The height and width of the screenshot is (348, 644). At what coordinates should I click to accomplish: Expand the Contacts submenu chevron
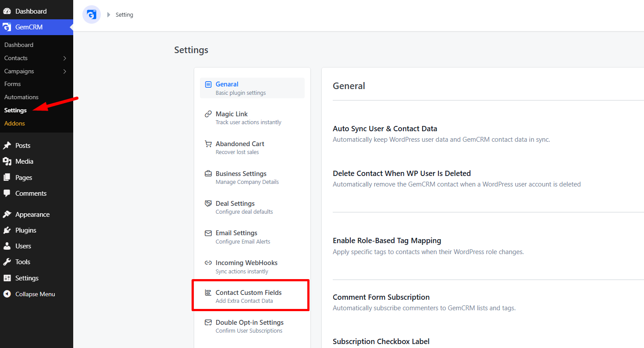click(x=65, y=58)
